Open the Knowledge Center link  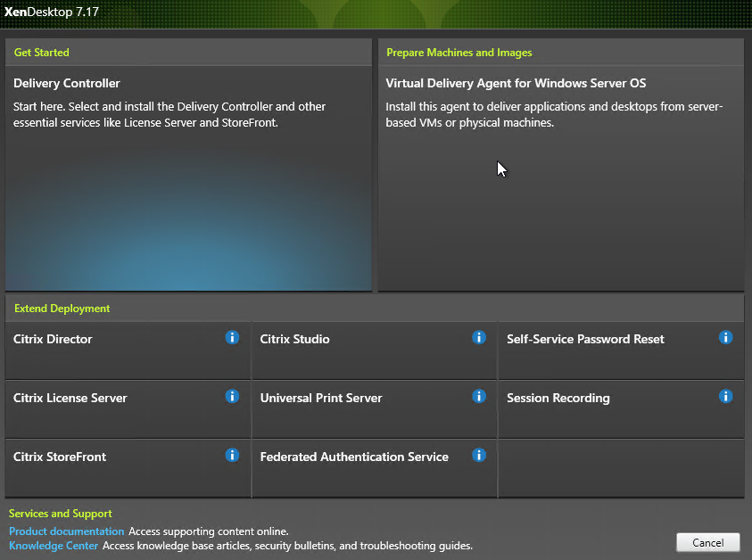coord(54,546)
